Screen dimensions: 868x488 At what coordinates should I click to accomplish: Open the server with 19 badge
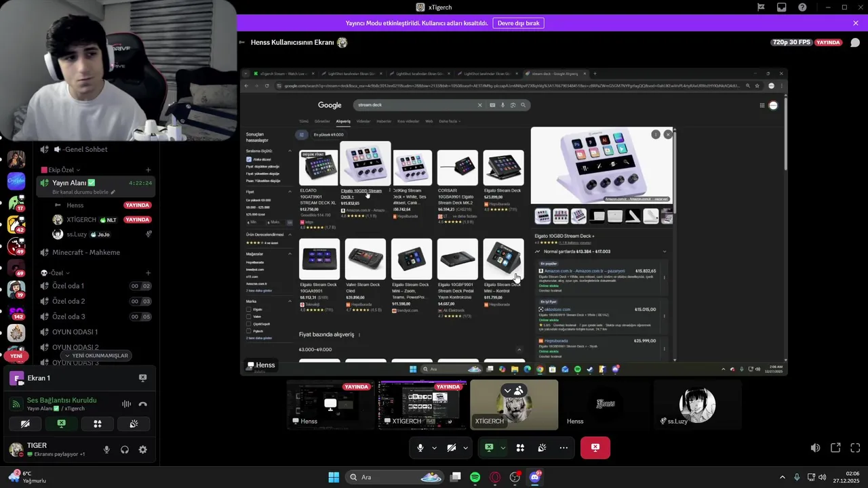tap(16, 289)
